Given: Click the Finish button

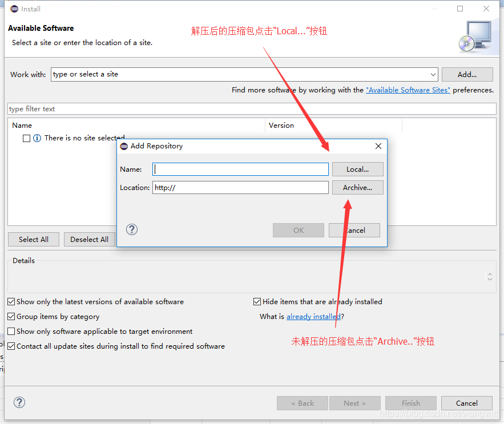Looking at the screenshot, I should pyautogui.click(x=411, y=403).
